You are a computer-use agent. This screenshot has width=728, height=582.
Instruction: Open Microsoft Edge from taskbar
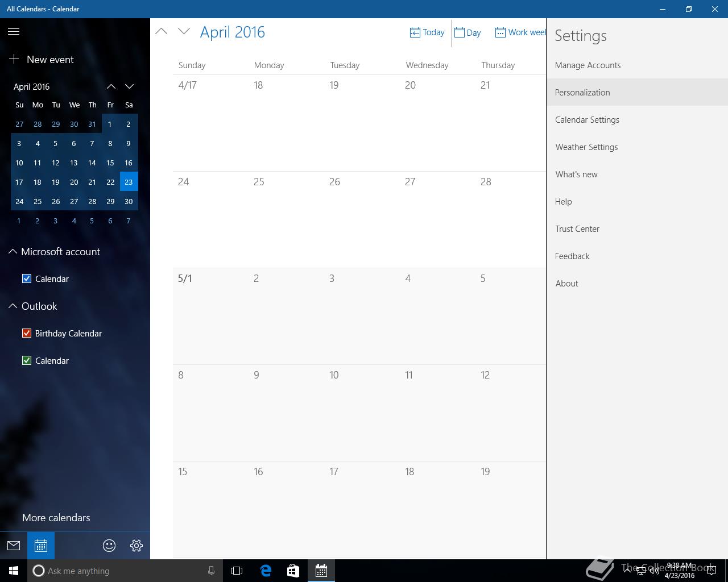click(x=266, y=571)
